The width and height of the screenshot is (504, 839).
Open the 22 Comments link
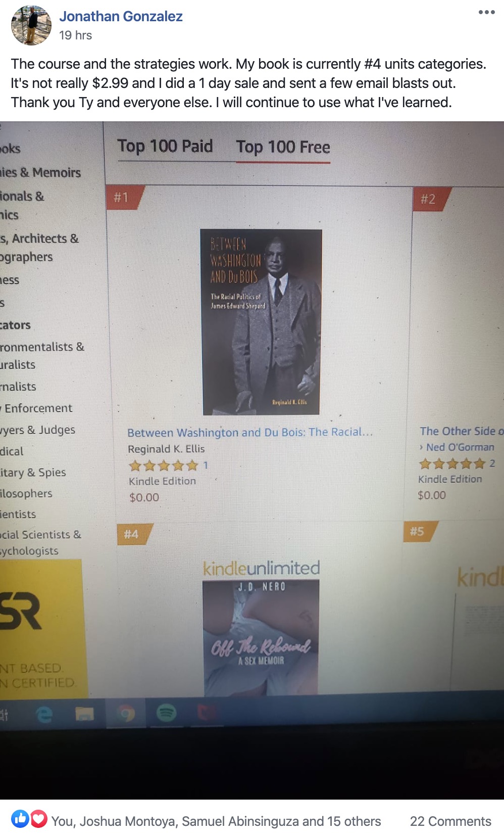[x=450, y=821]
